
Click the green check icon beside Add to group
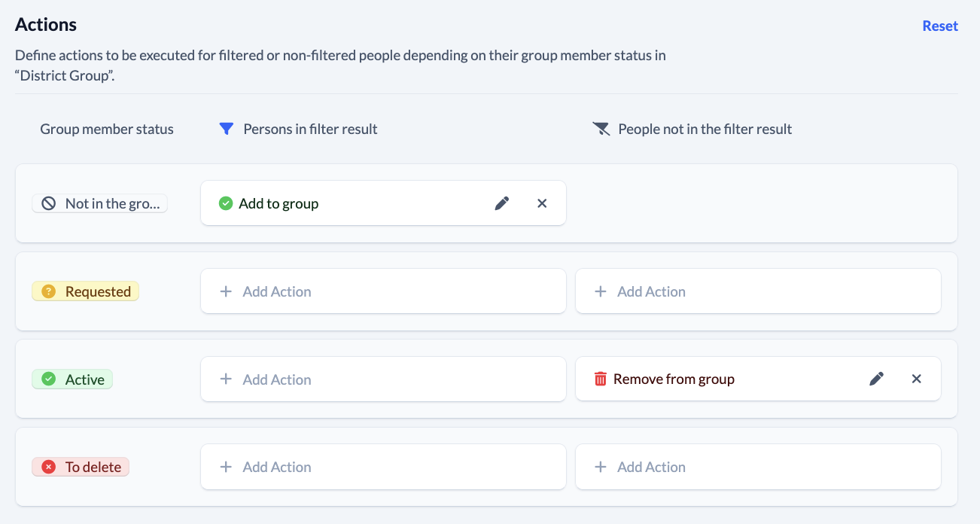tap(225, 203)
